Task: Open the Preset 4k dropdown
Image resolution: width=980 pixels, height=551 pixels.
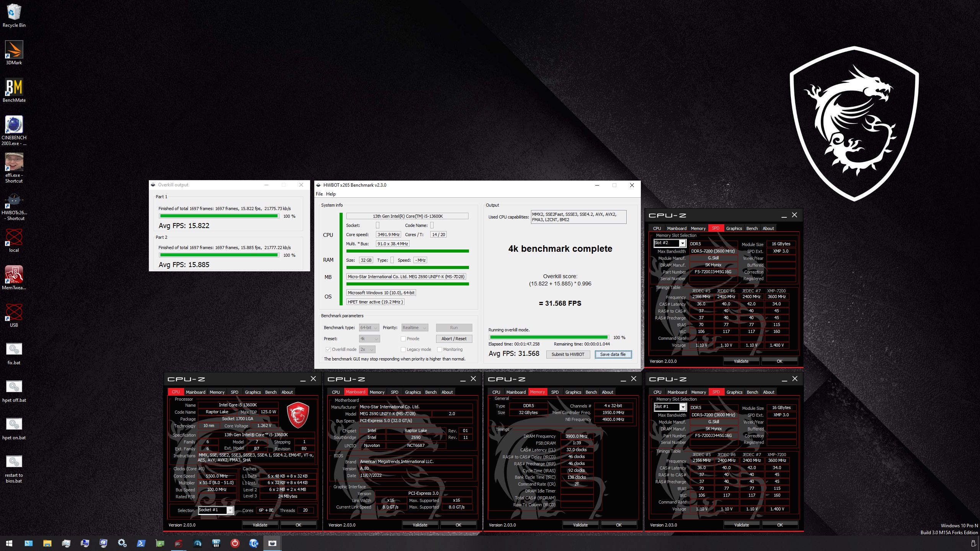Action: (x=369, y=339)
